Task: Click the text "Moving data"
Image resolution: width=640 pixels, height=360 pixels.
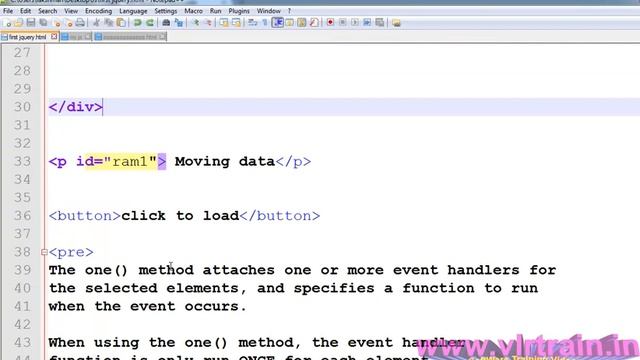Action: 225,162
